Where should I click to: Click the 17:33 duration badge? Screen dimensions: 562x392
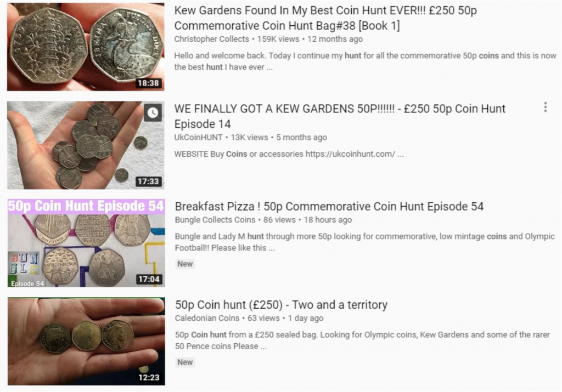148,181
